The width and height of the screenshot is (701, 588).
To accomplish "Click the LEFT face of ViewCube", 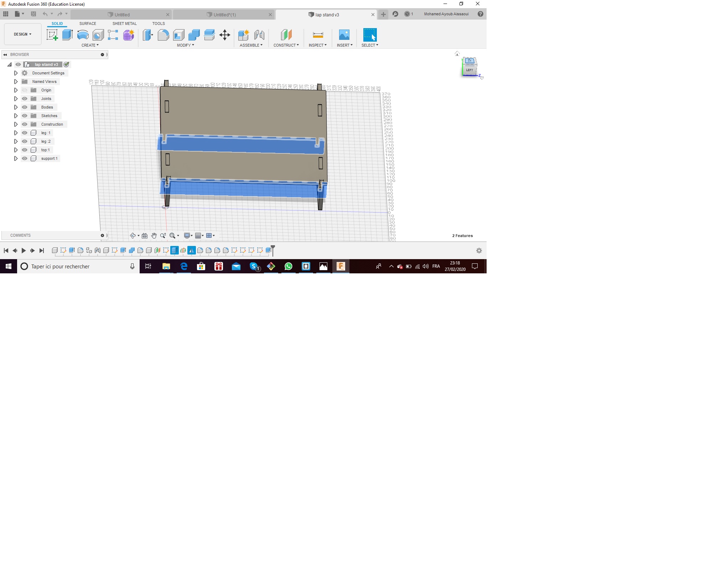I will (x=469, y=70).
